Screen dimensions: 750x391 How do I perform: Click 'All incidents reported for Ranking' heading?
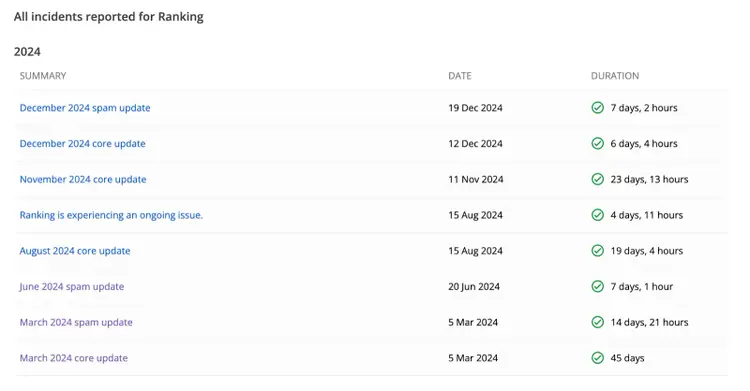point(109,17)
